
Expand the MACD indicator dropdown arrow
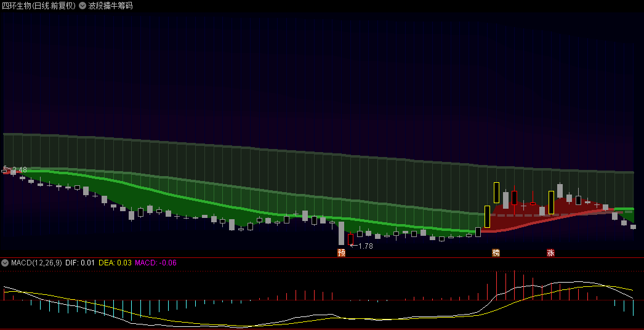(6, 263)
